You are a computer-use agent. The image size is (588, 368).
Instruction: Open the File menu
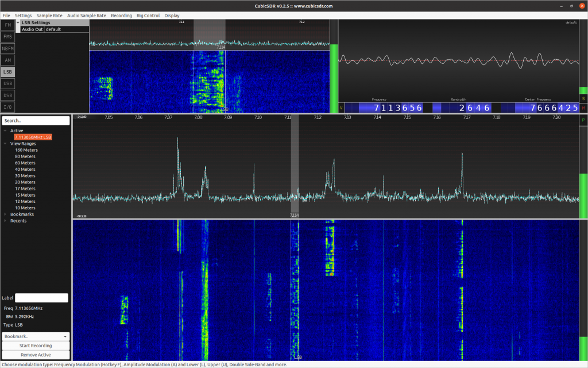(6, 16)
